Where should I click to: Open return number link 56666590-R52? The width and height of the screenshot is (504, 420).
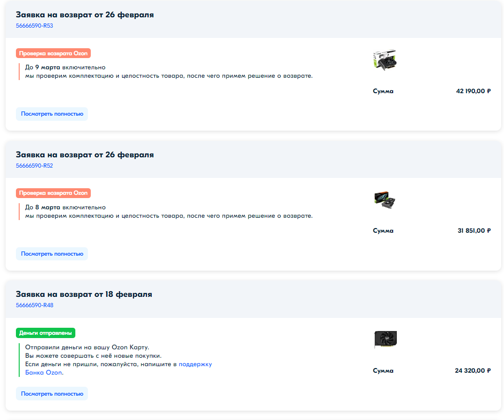[x=34, y=166]
